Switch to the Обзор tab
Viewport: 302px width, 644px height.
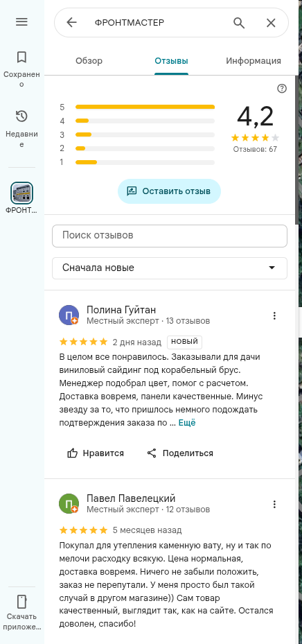(x=89, y=61)
